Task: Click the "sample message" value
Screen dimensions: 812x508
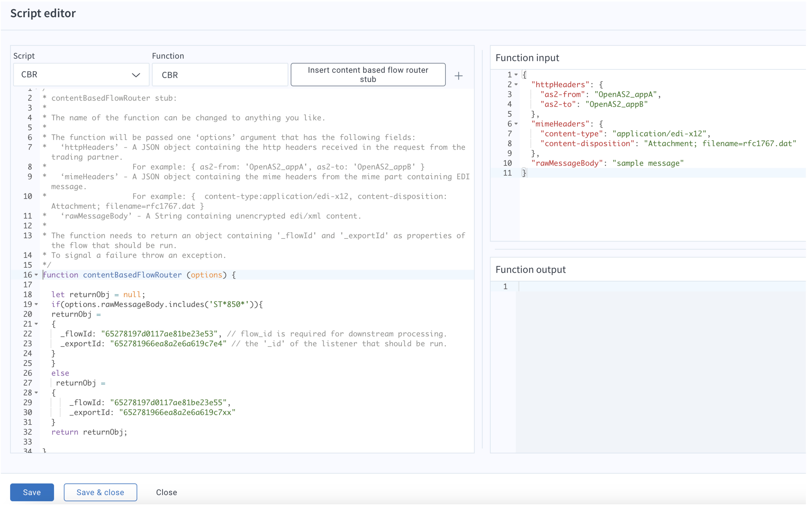Action: 648,163
